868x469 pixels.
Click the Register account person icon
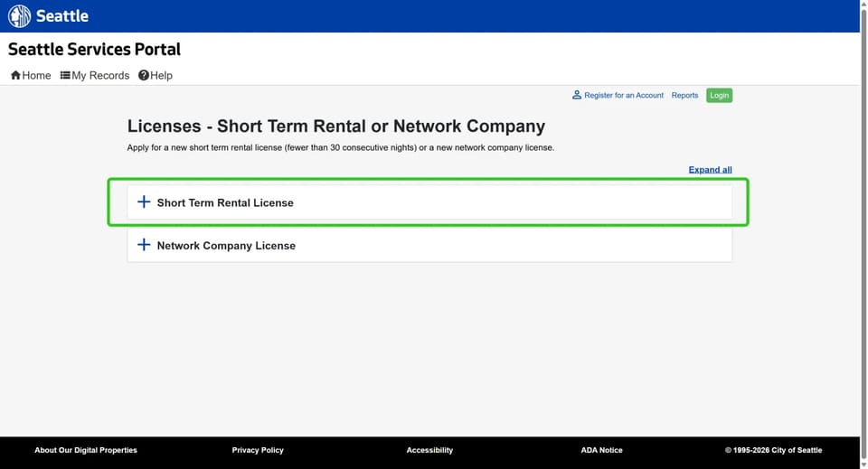[577, 95]
